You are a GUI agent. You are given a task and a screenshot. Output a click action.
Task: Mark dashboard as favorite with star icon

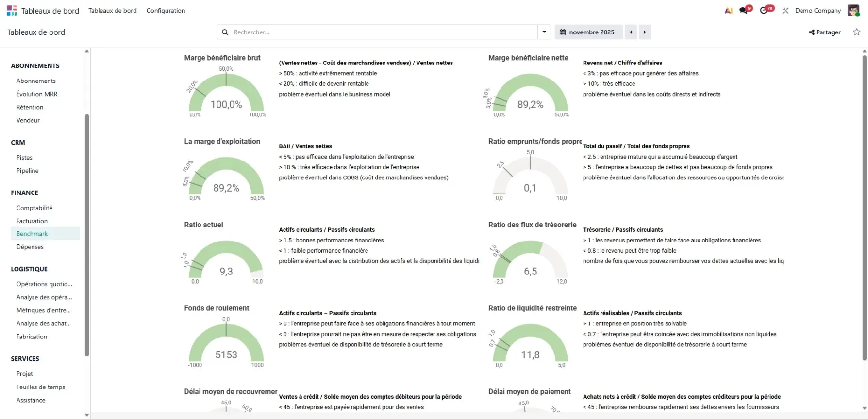coord(857,32)
